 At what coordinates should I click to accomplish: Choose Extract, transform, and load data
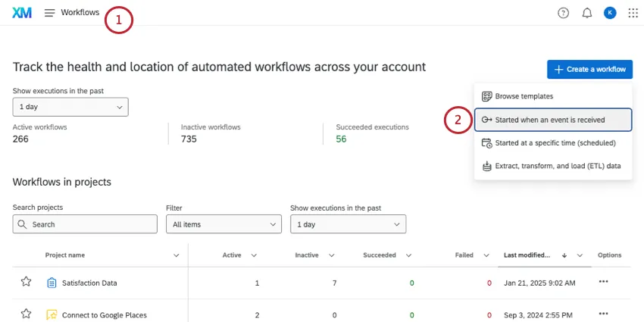click(558, 166)
